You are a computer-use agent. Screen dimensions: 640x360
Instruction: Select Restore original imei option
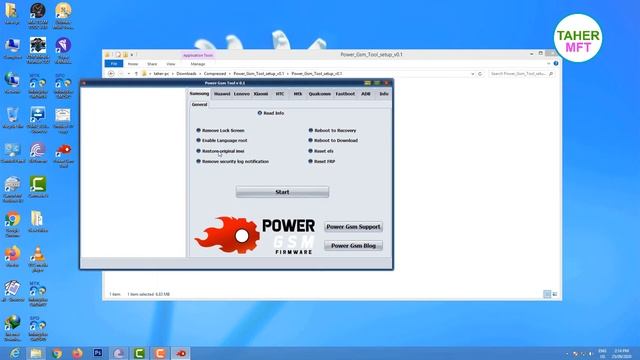[220, 151]
